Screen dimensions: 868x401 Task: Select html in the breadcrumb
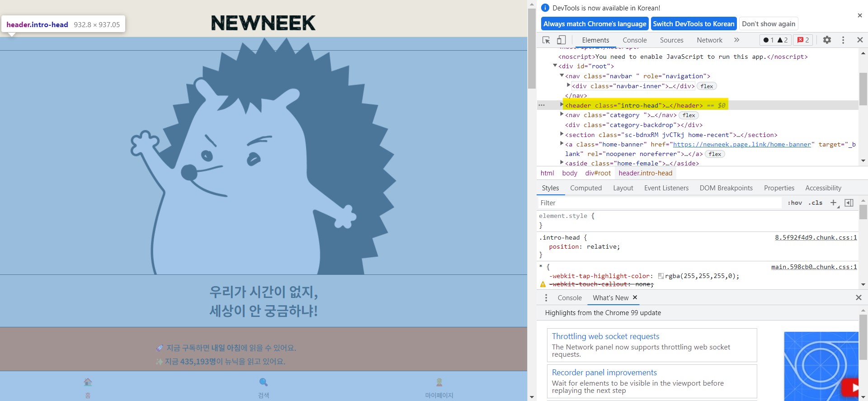coord(547,173)
